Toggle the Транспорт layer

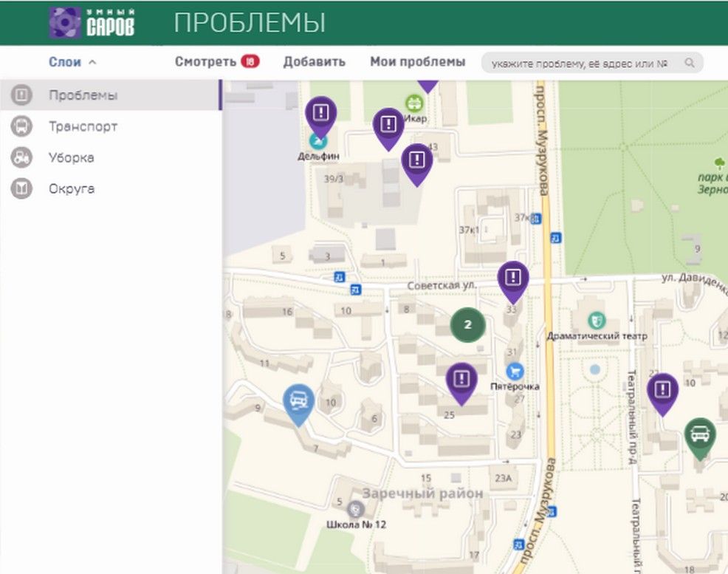point(83,126)
